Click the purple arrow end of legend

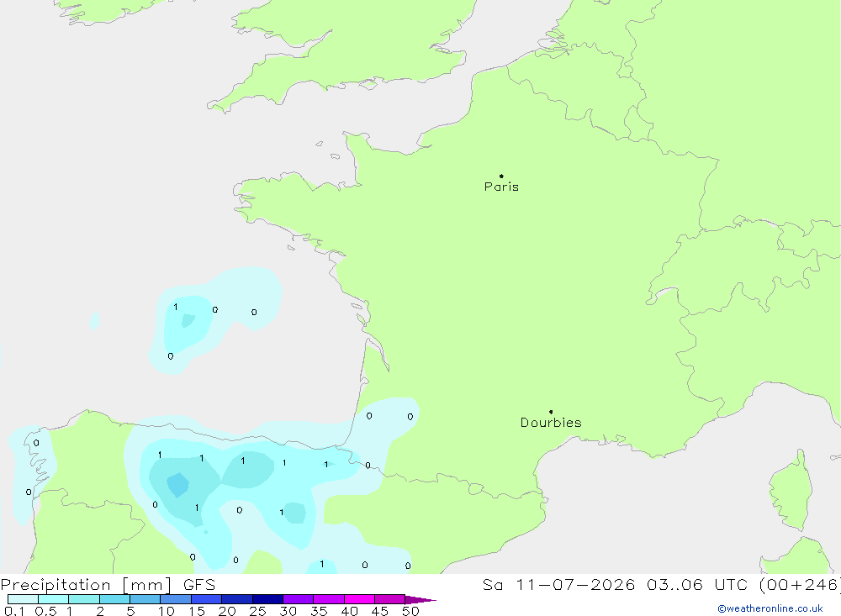coord(420,600)
